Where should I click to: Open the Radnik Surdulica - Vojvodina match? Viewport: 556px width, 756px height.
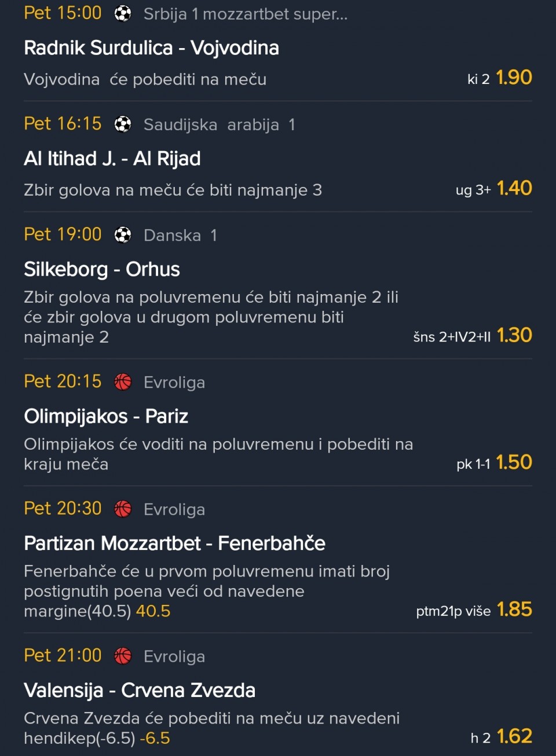(x=151, y=48)
